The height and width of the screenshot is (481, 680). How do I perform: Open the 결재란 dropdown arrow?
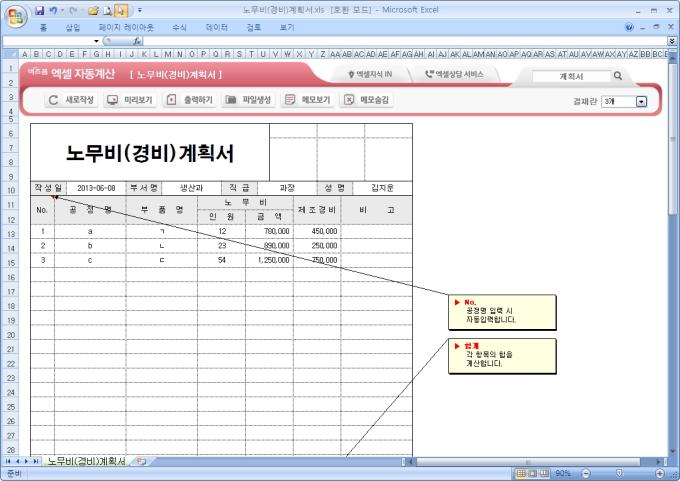coord(641,101)
